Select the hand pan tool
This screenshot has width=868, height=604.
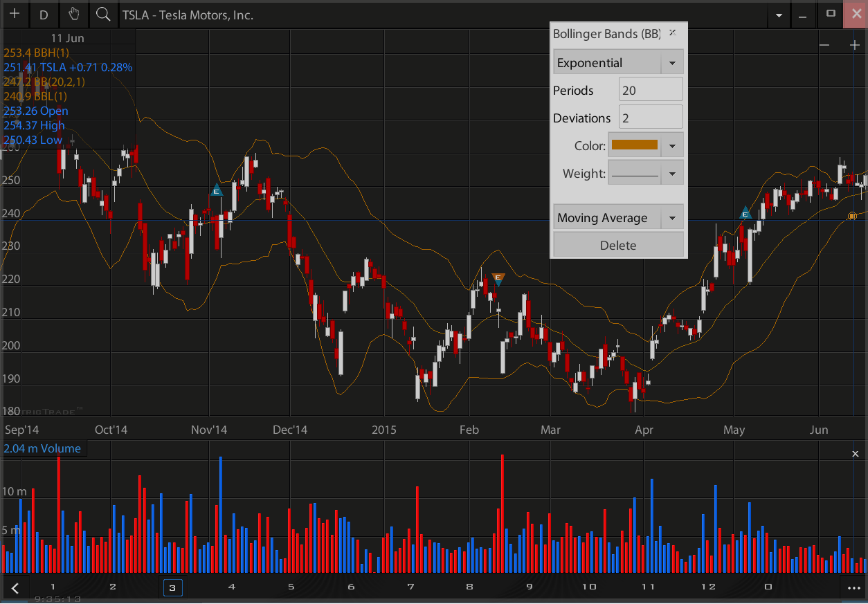74,15
